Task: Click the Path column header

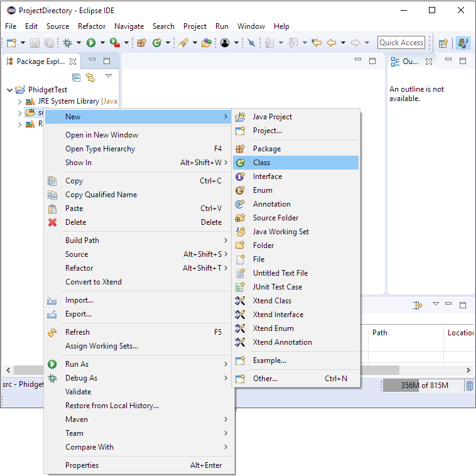Action: click(x=406, y=333)
